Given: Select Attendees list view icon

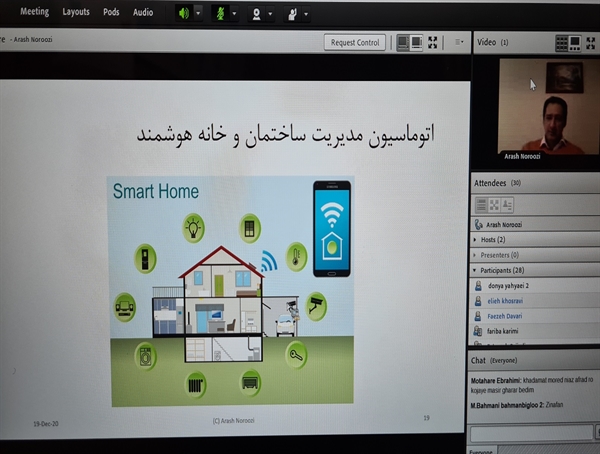Looking at the screenshot, I should (x=481, y=205).
